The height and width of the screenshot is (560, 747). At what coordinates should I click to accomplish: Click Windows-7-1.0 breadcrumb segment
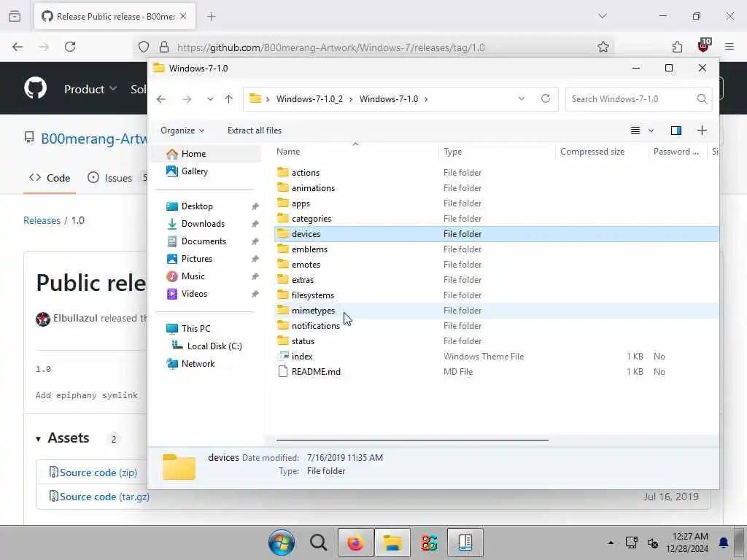[388, 99]
